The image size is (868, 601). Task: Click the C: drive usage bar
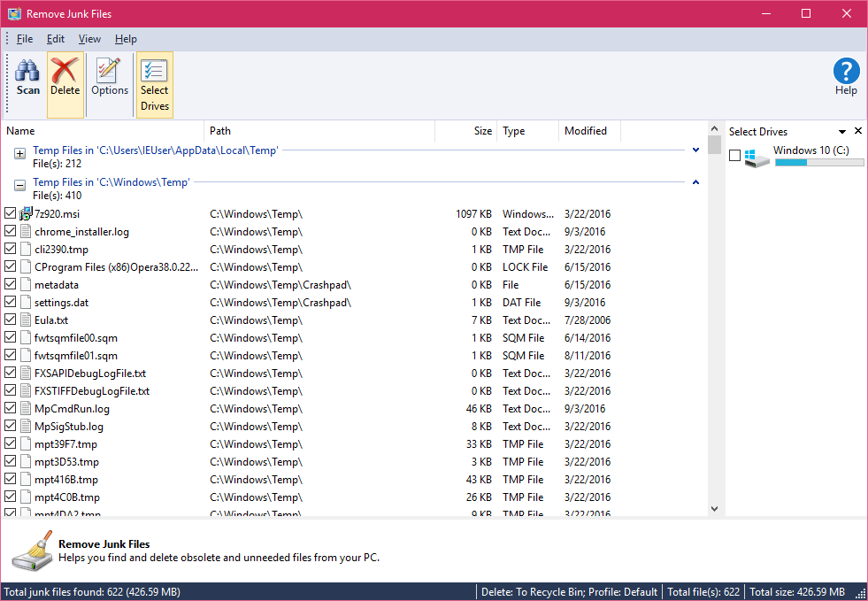click(818, 163)
